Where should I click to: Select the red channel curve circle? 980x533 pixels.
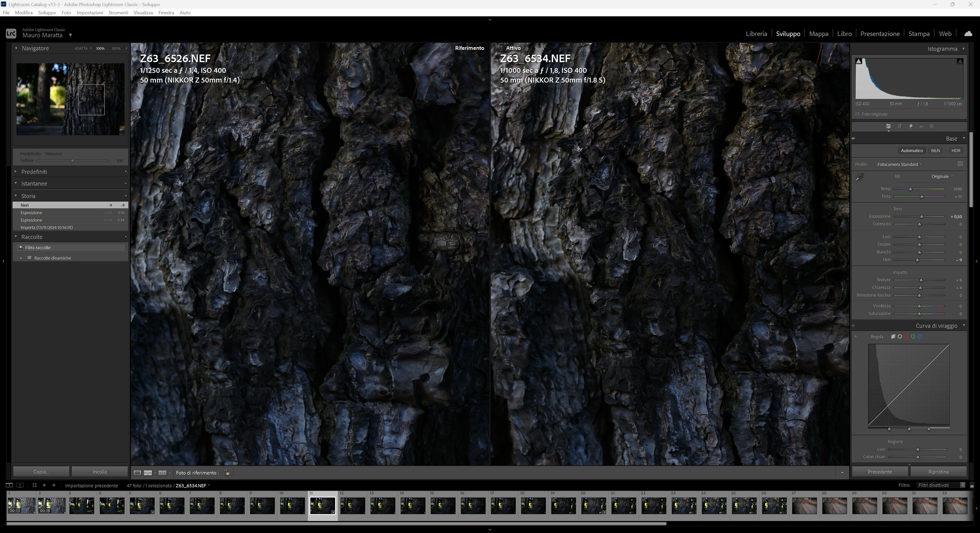point(906,337)
